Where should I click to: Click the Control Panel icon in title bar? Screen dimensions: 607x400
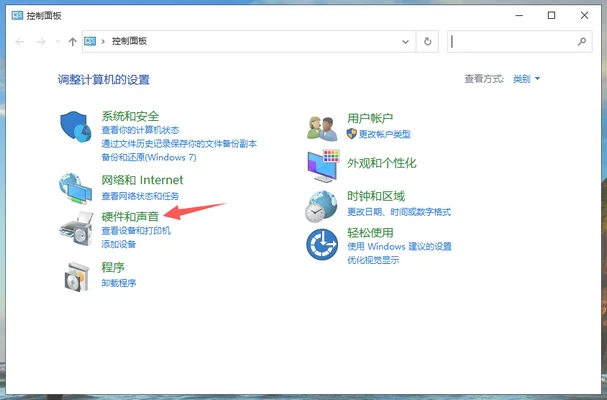17,15
